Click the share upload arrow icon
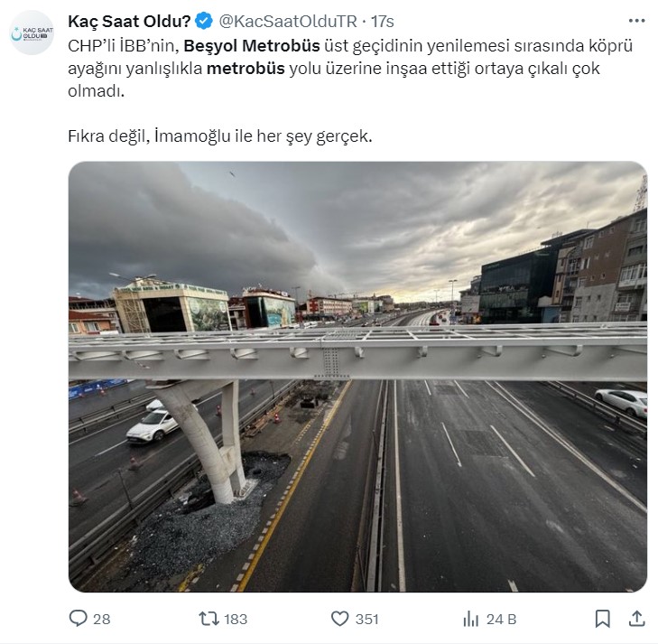Screen dimensions: 658x644 click(x=636, y=619)
